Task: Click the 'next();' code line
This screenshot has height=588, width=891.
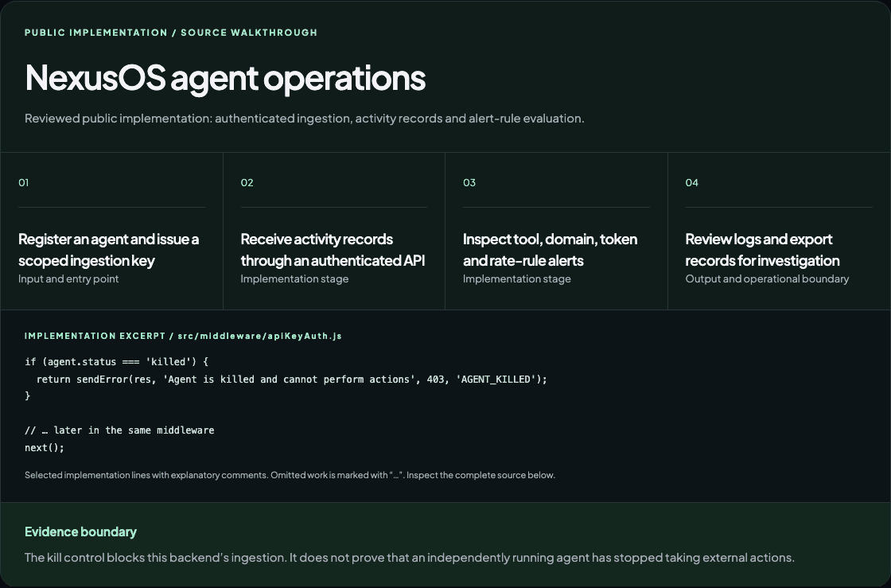Action: coord(45,448)
